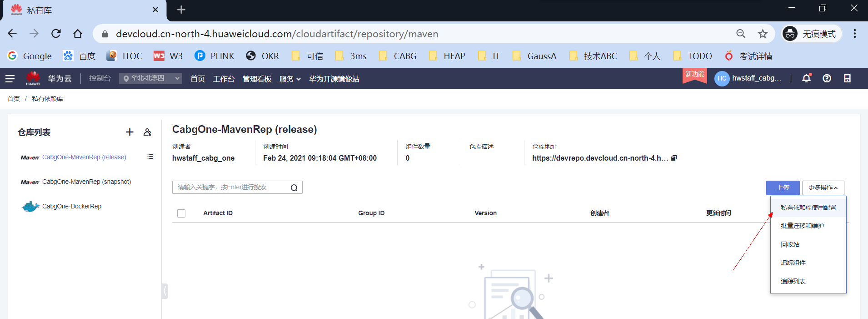Click the 上传 upload button
Screen dimensions: 868x319
pyautogui.click(x=783, y=187)
